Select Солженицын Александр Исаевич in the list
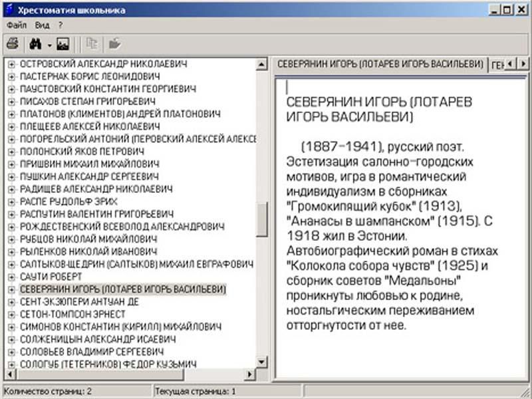 tap(98, 339)
